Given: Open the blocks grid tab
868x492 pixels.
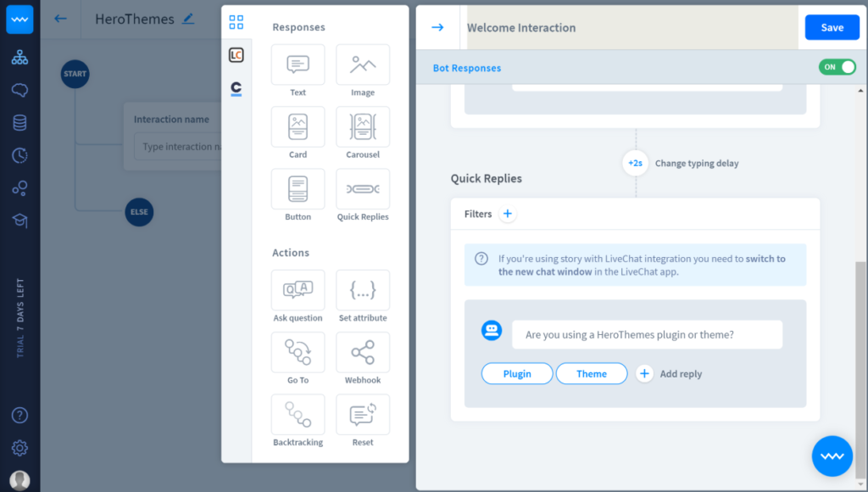Looking at the screenshot, I should click(236, 21).
